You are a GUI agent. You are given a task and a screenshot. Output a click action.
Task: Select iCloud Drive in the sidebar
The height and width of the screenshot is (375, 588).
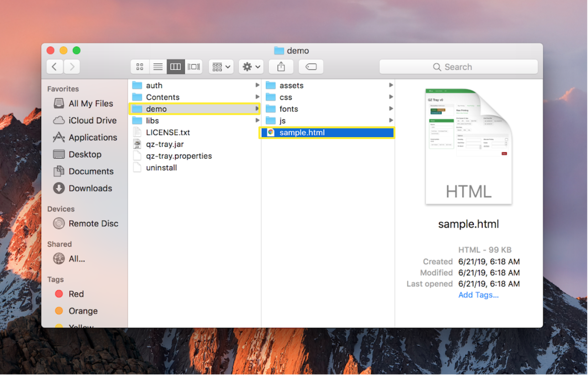(92, 121)
